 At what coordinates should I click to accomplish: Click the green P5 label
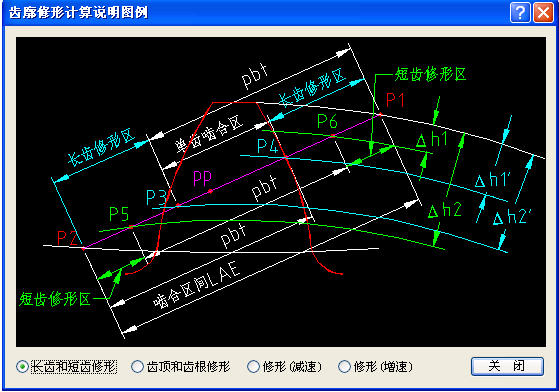(x=119, y=215)
